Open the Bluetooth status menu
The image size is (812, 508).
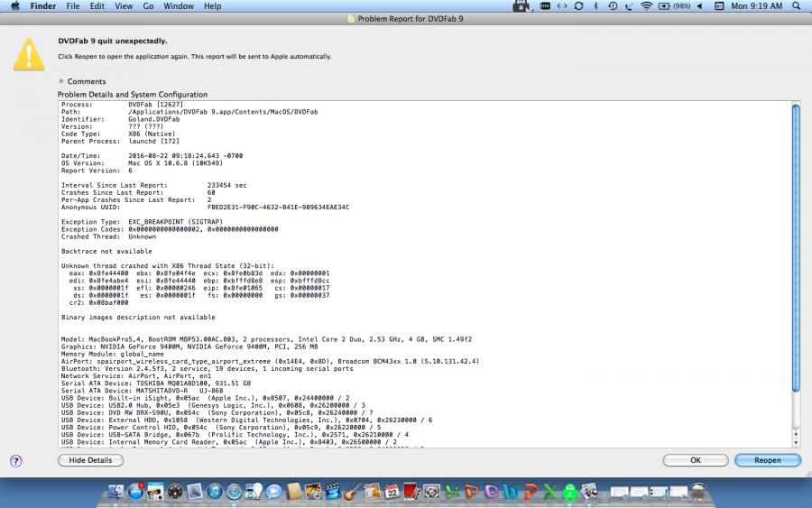point(595,6)
